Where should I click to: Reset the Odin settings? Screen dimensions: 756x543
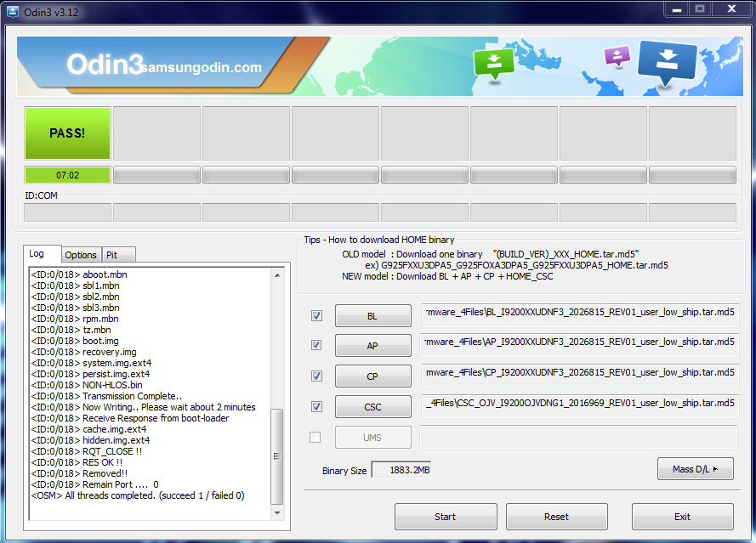tap(557, 517)
